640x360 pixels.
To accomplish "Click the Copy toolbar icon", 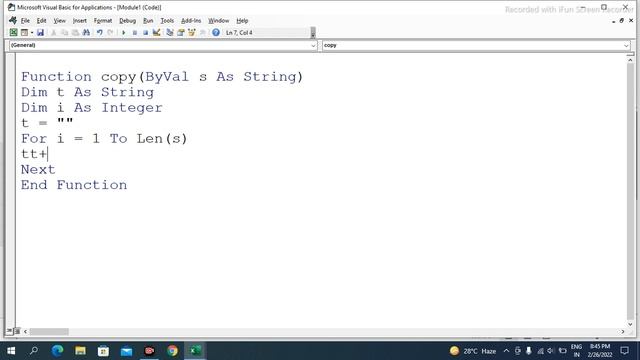I will click(x=64, y=32).
